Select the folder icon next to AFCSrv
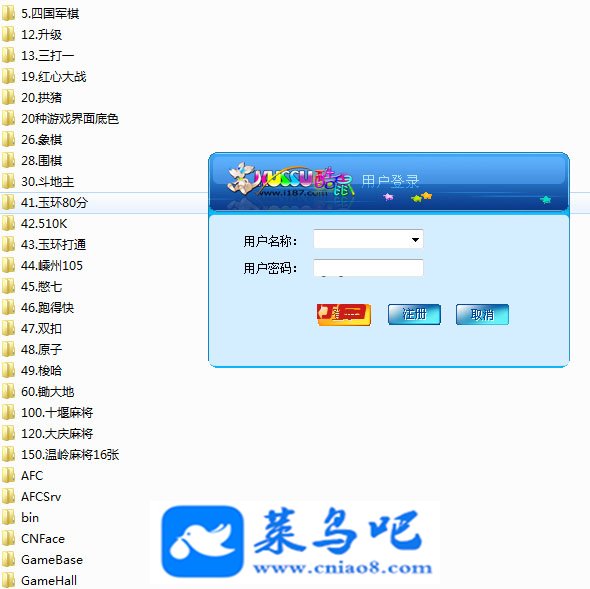Screen dimensions: 590x589 tap(8, 496)
